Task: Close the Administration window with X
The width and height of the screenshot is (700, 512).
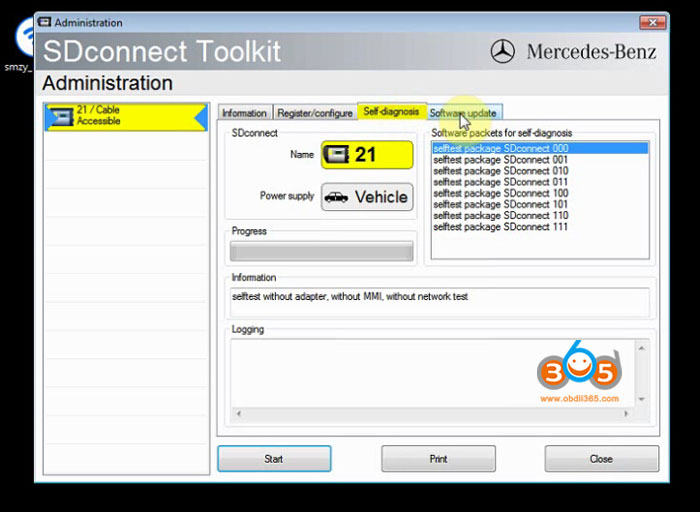Action: (653, 22)
